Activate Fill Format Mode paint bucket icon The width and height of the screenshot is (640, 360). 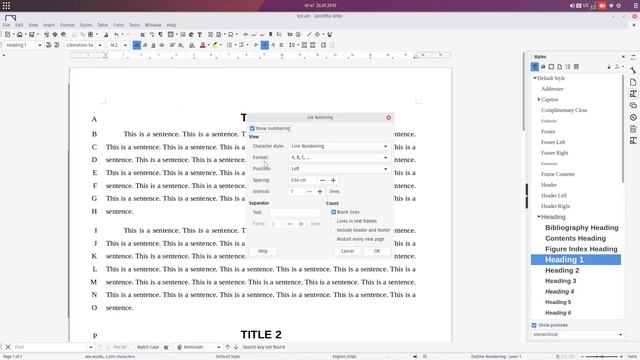click(x=609, y=67)
